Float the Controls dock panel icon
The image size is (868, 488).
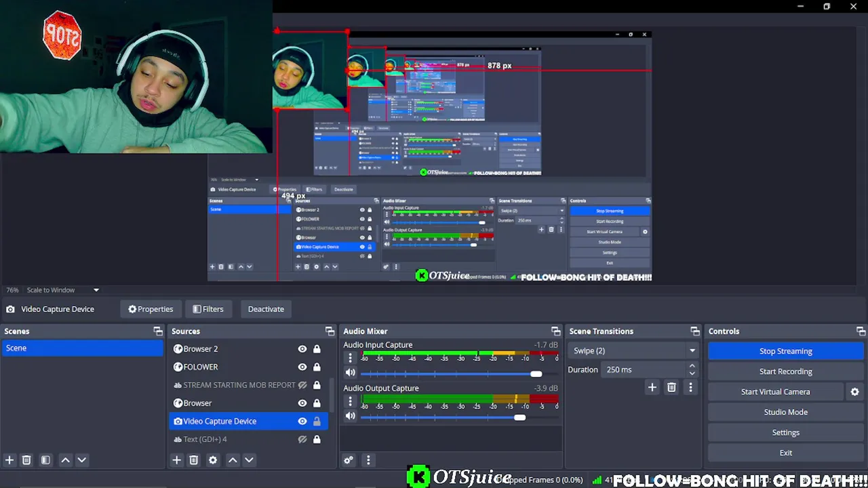point(861,331)
